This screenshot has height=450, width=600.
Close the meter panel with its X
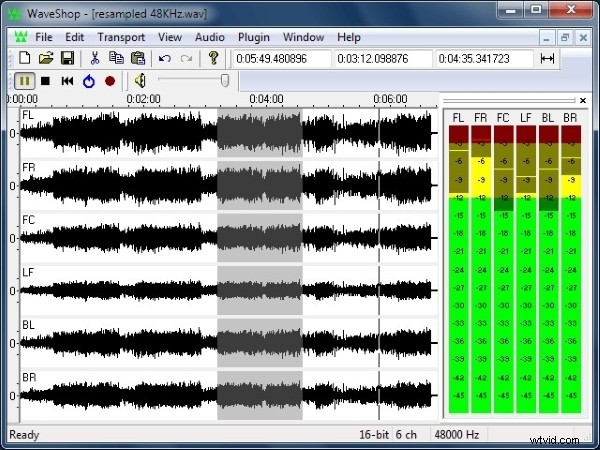point(583,100)
